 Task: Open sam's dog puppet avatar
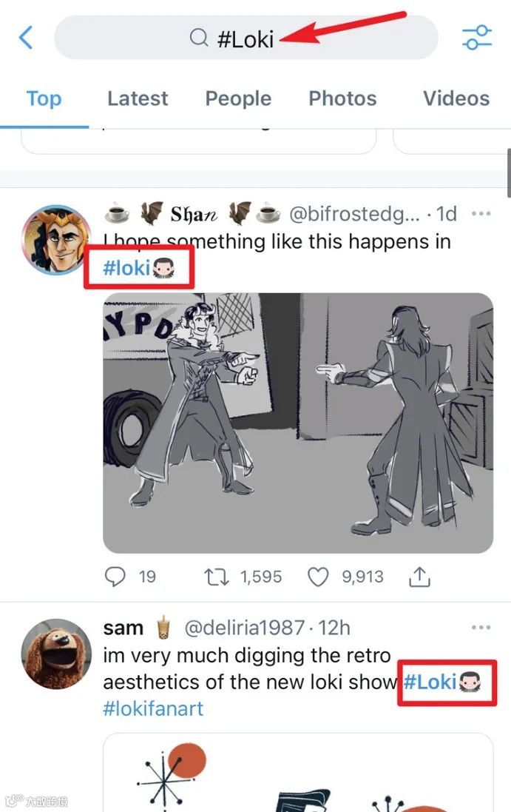click(56, 654)
